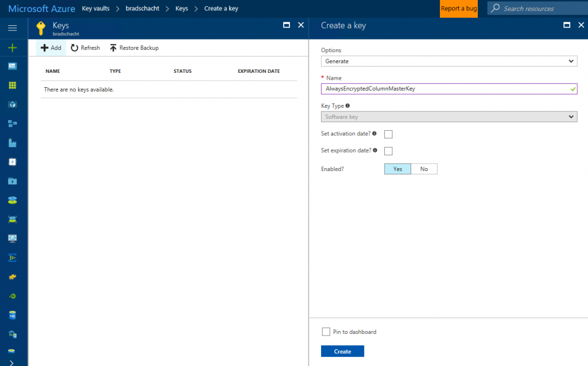Click the green gear sidebar icon
This screenshot has height=366, width=588.
pyautogui.click(x=13, y=296)
